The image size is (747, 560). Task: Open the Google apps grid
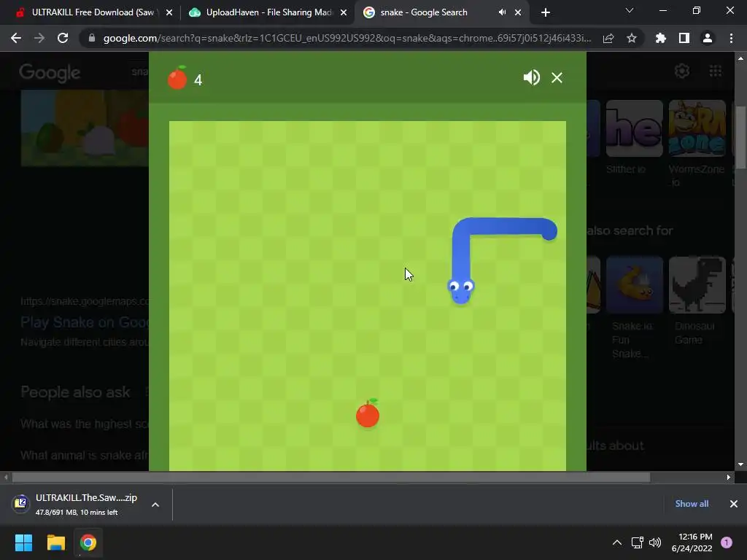coord(716,71)
